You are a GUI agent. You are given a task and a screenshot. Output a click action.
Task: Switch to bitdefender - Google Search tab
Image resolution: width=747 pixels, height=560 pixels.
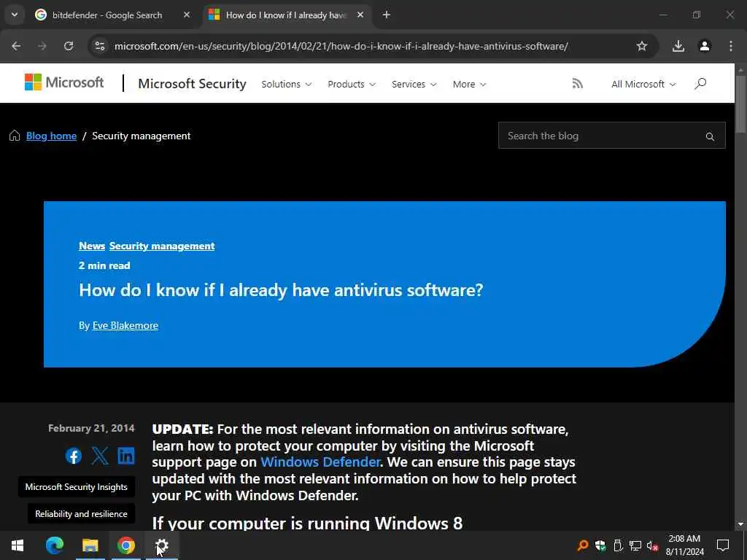click(107, 15)
